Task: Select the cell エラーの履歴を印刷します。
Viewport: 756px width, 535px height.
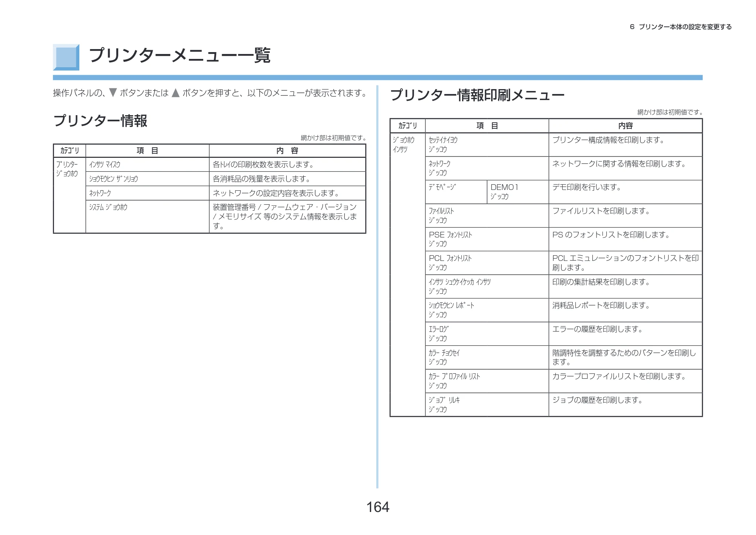Action: [626, 334]
